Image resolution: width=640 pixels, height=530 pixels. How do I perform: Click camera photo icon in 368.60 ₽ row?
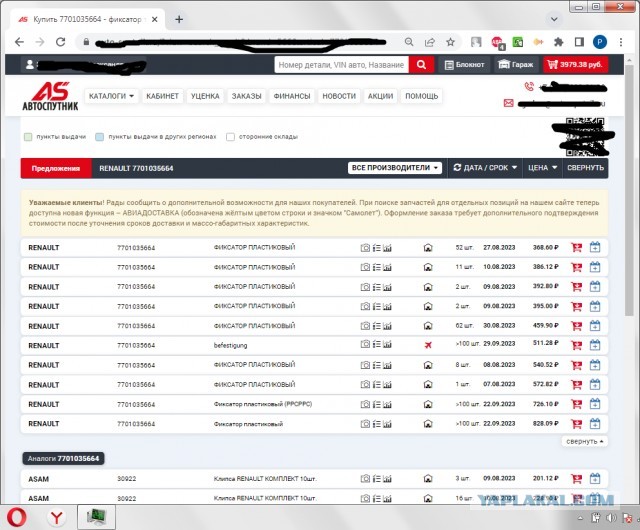[x=365, y=247]
